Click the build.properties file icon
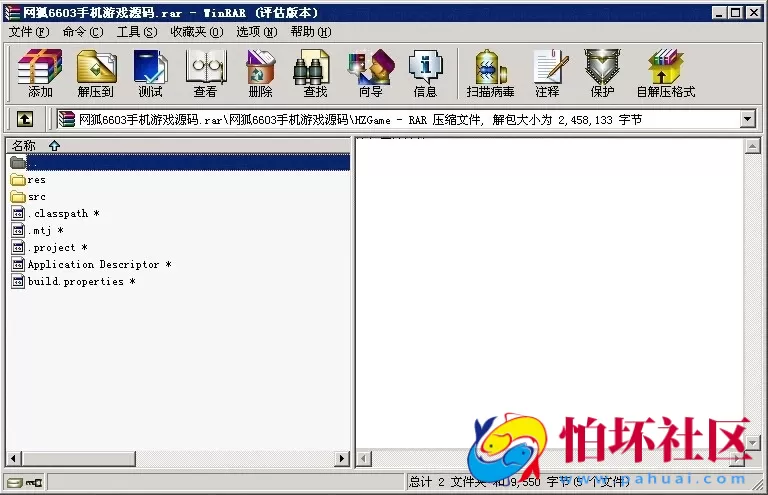 [x=18, y=282]
